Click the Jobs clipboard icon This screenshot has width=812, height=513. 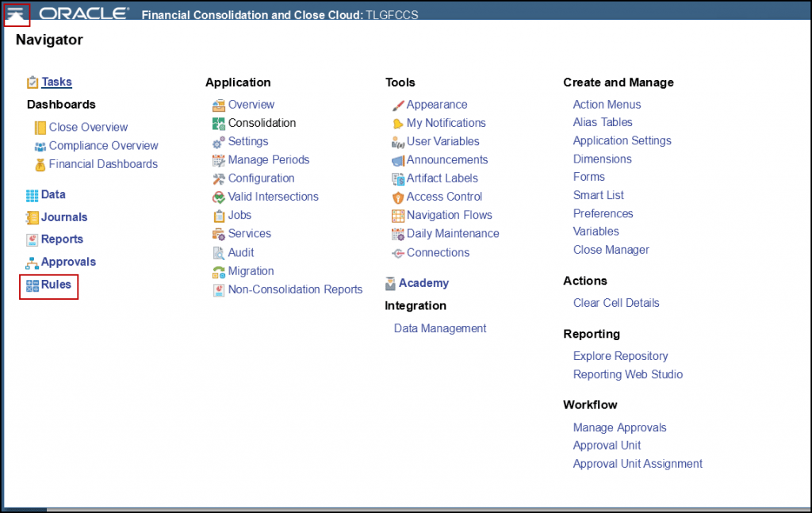click(219, 216)
